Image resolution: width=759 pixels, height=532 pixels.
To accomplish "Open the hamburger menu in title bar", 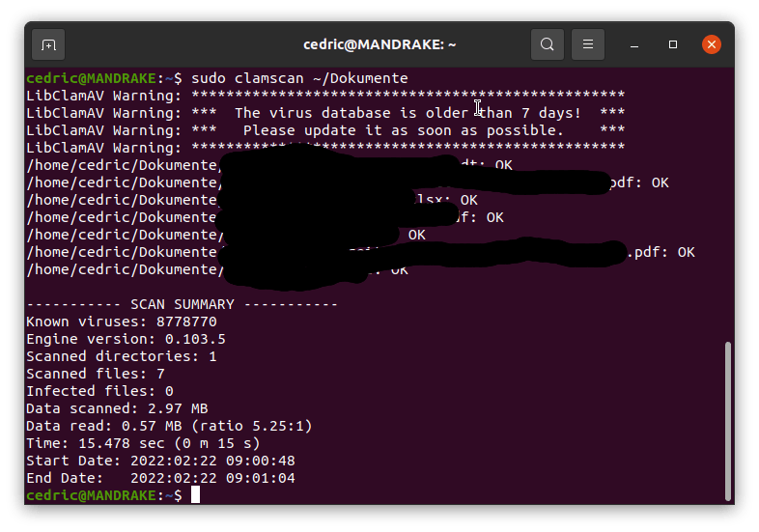I will (587, 44).
